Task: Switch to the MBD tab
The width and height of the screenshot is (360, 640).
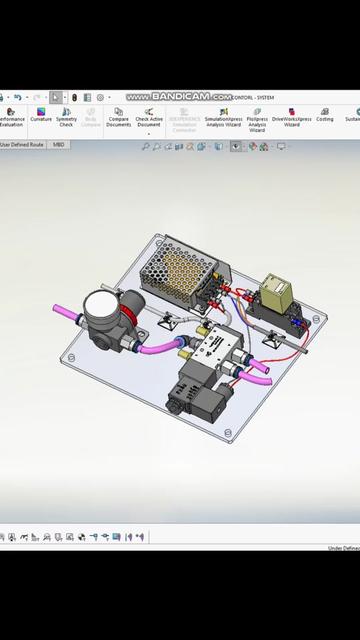Action: [x=58, y=144]
